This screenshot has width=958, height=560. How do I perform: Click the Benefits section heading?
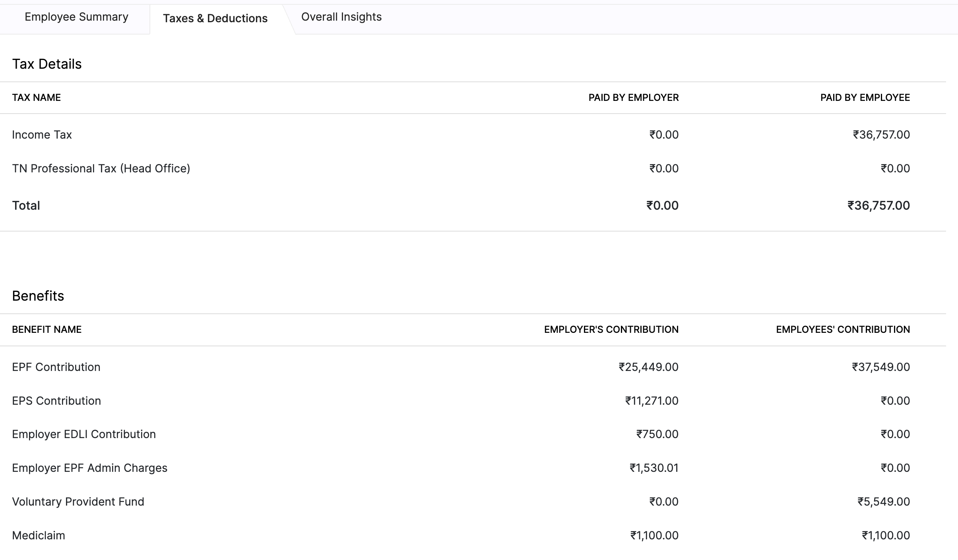38,296
